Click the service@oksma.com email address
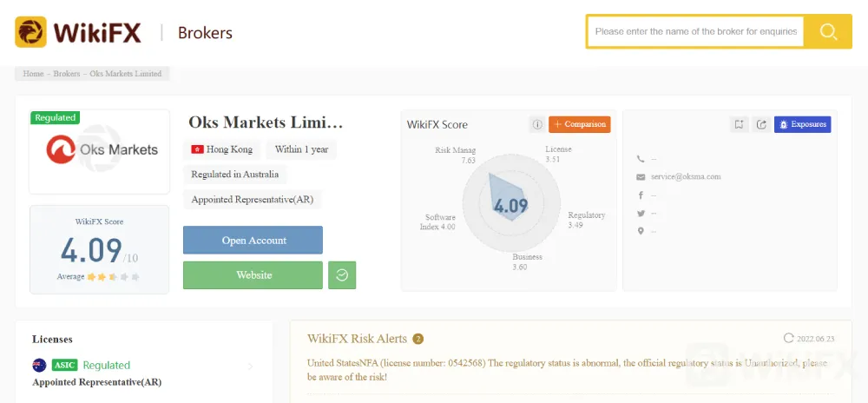The image size is (868, 403). coord(686,177)
